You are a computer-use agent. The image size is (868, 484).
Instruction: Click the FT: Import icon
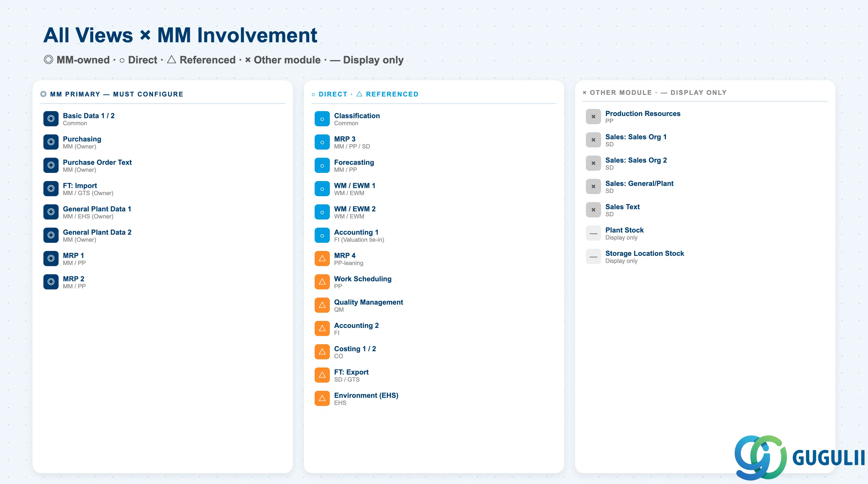[51, 189]
